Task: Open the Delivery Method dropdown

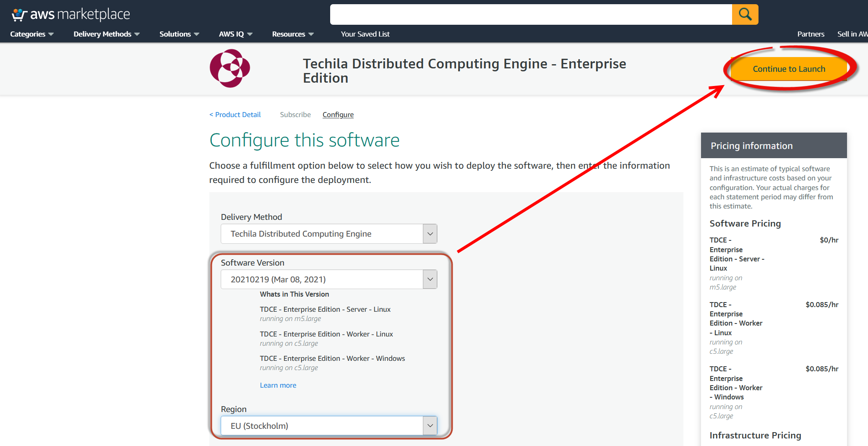Action: [x=329, y=234]
